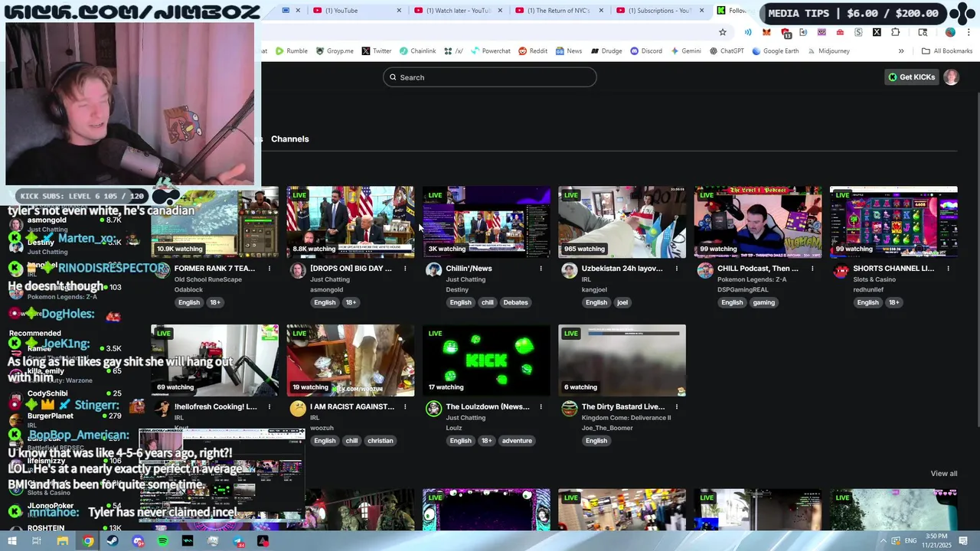This screenshot has height=551, width=980.
Task: Open Chainlink bookmark
Action: (x=417, y=51)
